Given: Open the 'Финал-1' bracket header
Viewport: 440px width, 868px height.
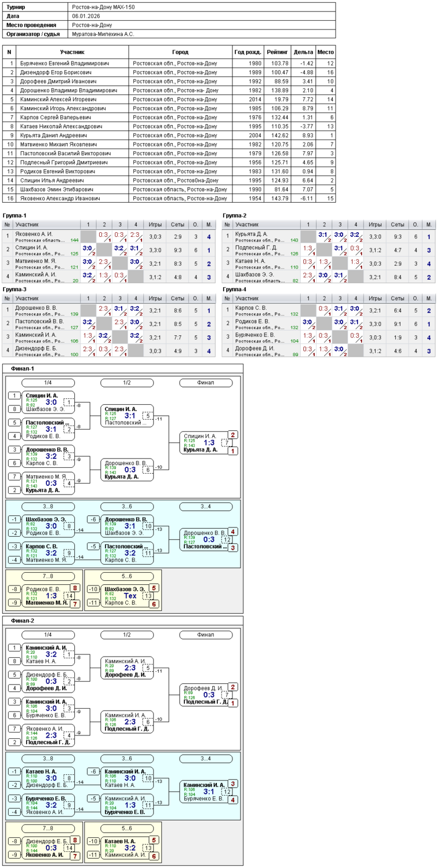Looking at the screenshot, I should coord(23,368).
